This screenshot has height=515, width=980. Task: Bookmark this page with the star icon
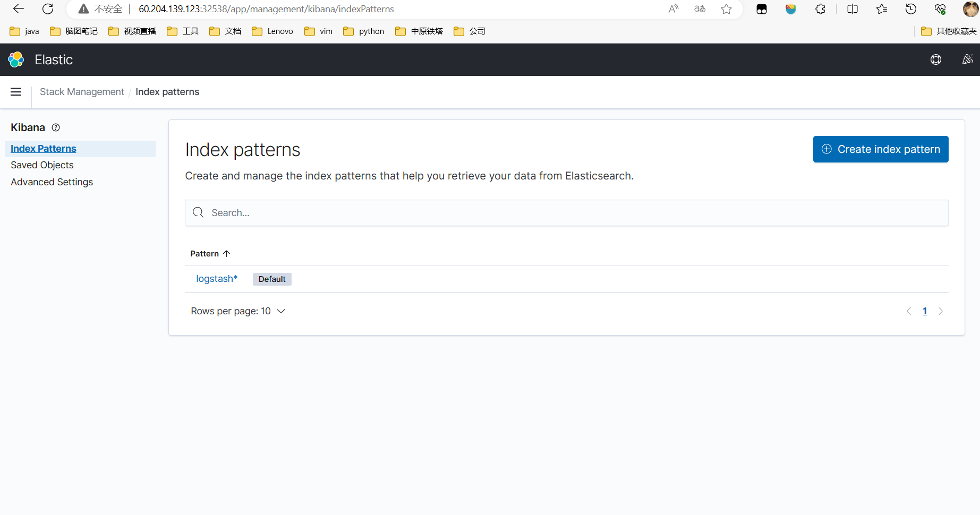pyautogui.click(x=727, y=9)
